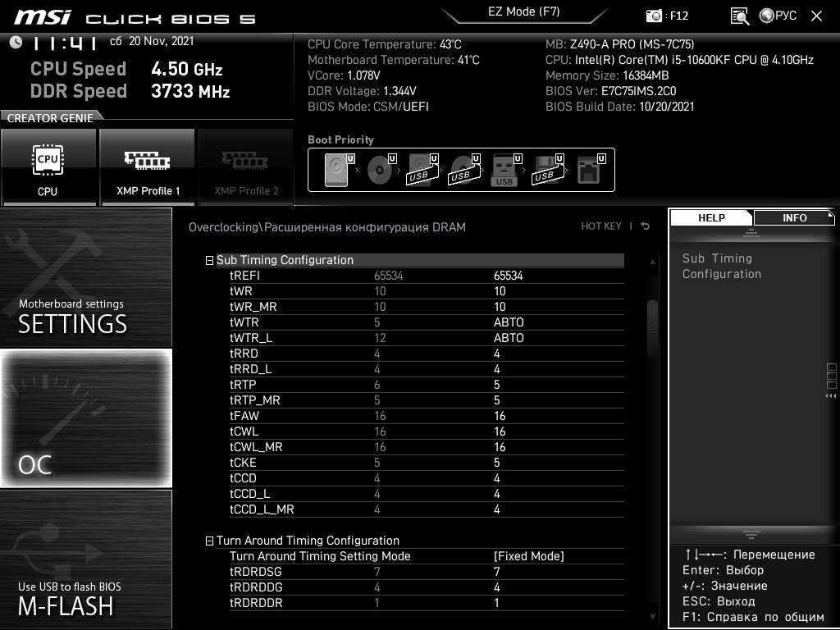The height and width of the screenshot is (630, 840).
Task: Edit the tRDRDSG value 7
Action: (496, 572)
